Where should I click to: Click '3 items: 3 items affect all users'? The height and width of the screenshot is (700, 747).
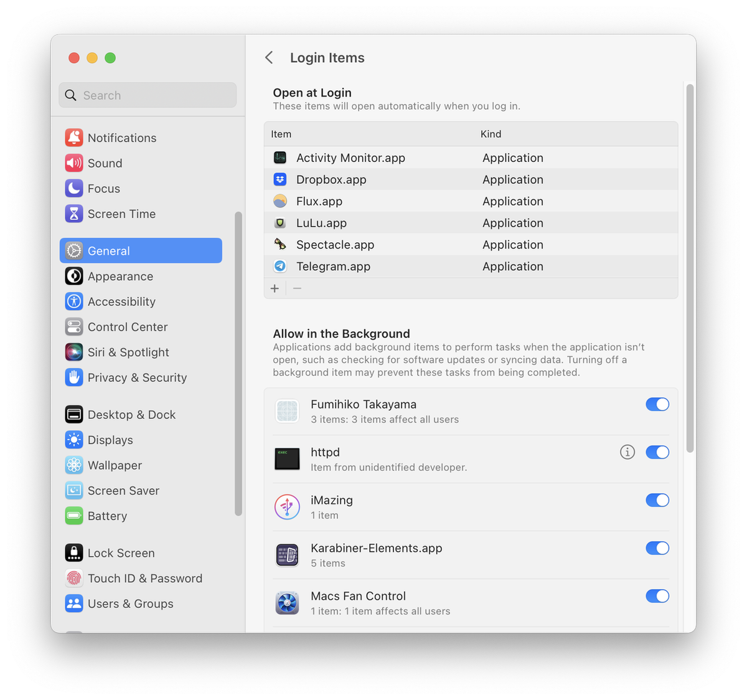click(x=385, y=419)
